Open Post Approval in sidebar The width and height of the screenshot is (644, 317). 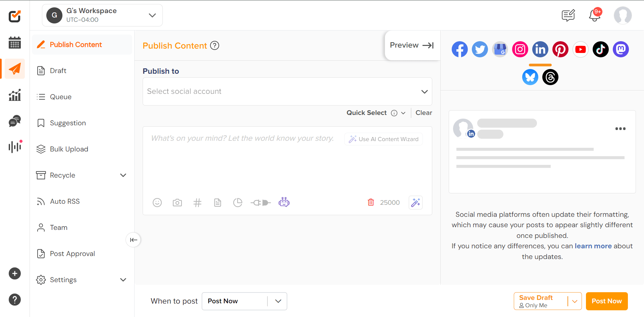pos(82,254)
